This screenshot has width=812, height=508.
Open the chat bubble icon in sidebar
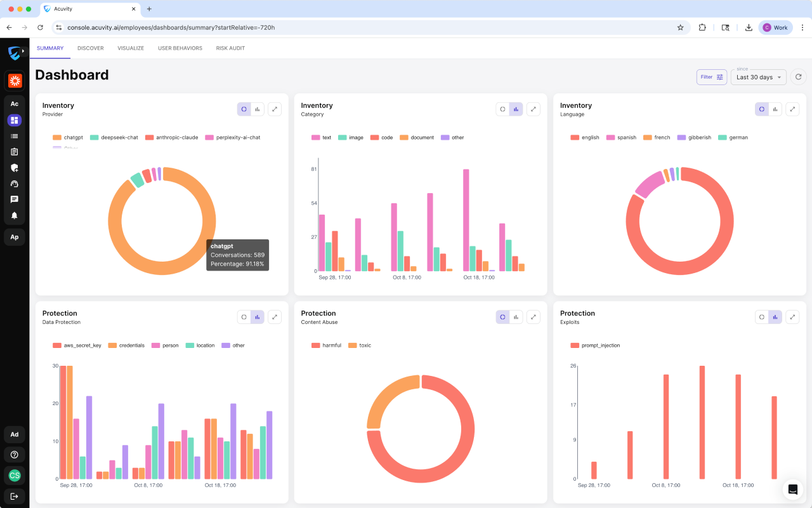pos(15,199)
